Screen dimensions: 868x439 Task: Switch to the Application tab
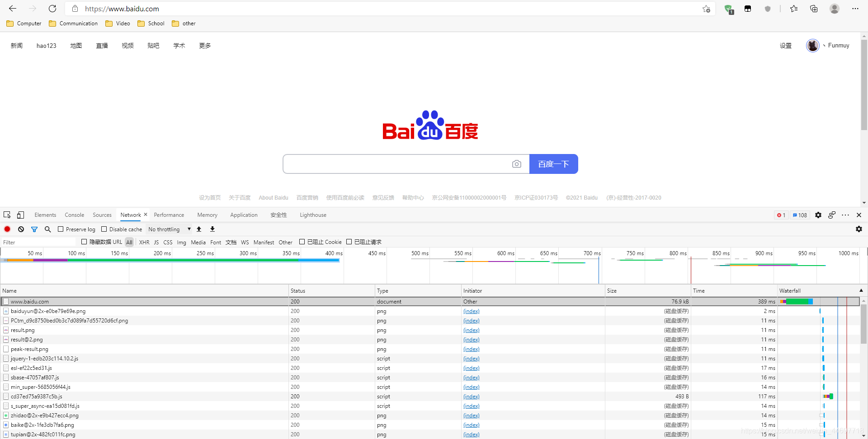coord(244,215)
